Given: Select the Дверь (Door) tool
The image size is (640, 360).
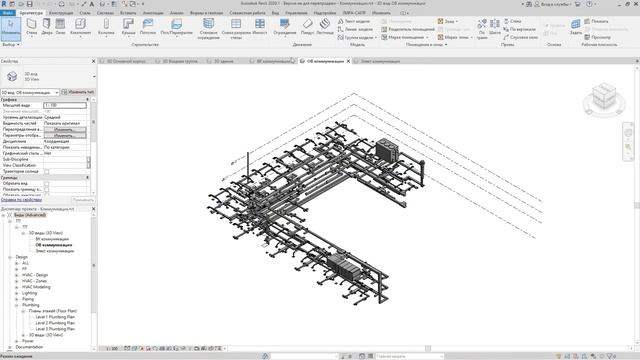Looking at the screenshot, I should click(x=47, y=27).
